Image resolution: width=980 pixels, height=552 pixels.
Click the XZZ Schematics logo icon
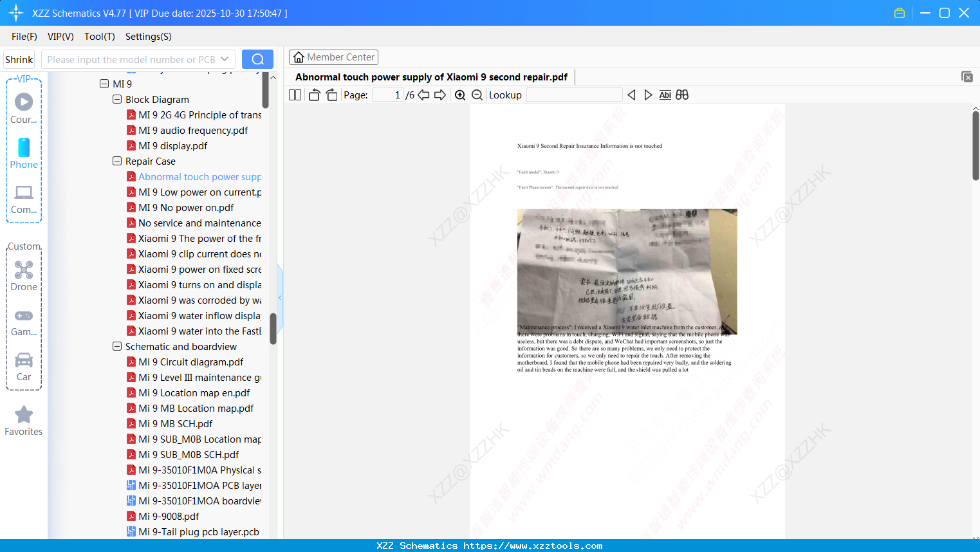(x=16, y=13)
